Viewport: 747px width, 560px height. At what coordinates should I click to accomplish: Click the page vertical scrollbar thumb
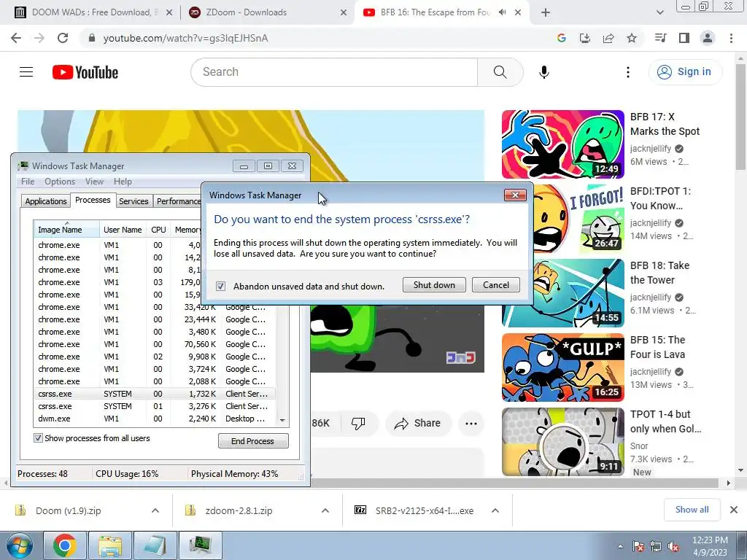pyautogui.click(x=741, y=117)
